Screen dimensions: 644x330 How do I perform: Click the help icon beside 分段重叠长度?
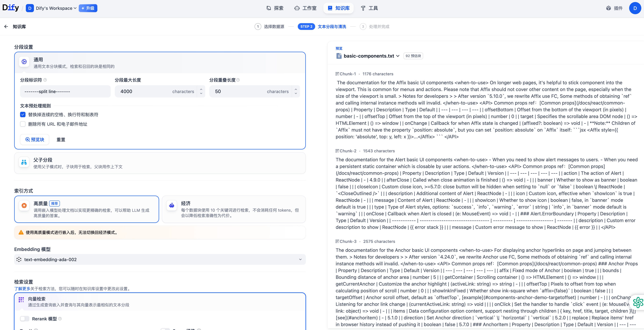(238, 80)
